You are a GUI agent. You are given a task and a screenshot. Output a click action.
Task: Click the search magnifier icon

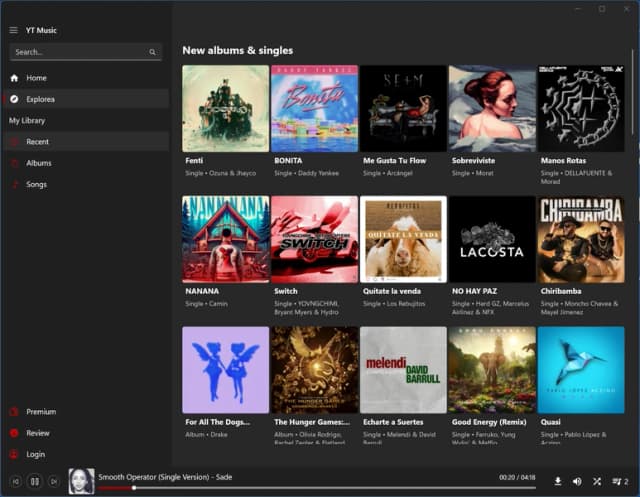(x=152, y=52)
